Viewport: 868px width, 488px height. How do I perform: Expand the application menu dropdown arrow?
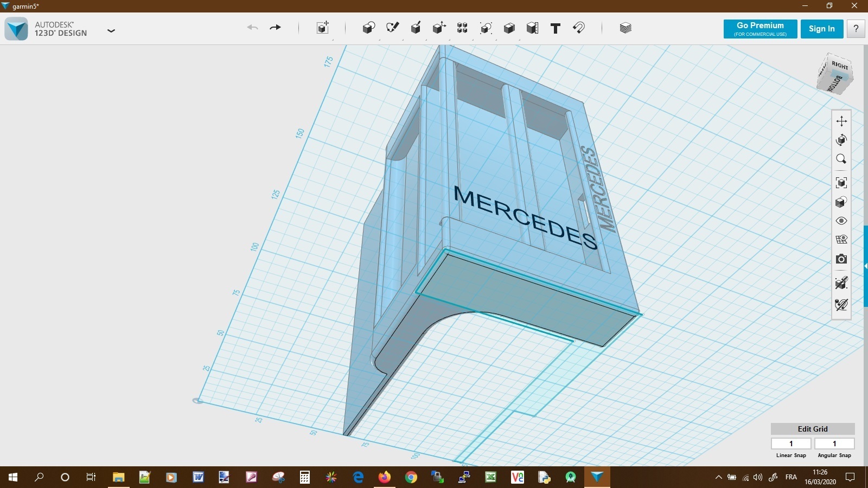tap(111, 31)
